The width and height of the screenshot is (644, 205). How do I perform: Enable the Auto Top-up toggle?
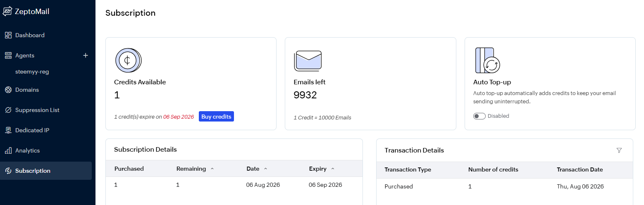[479, 116]
